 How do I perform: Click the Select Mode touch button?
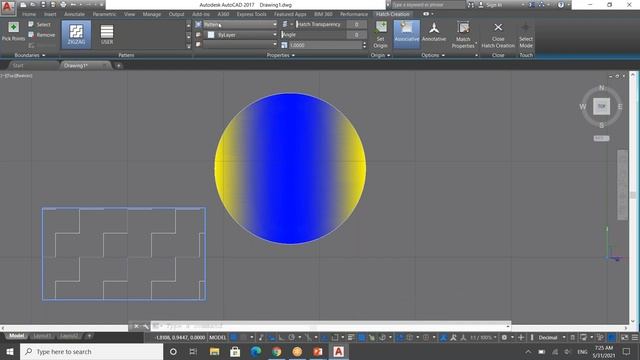pyautogui.click(x=526, y=35)
